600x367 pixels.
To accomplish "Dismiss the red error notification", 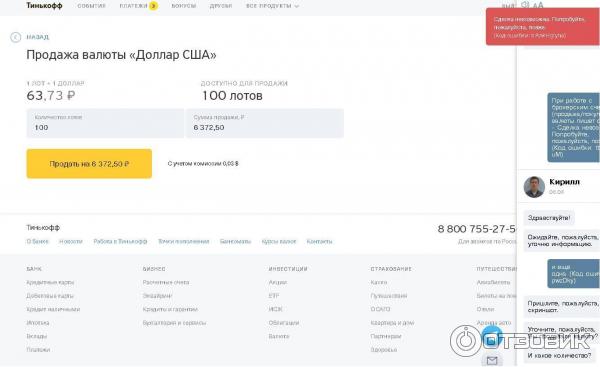I will point(543,27).
